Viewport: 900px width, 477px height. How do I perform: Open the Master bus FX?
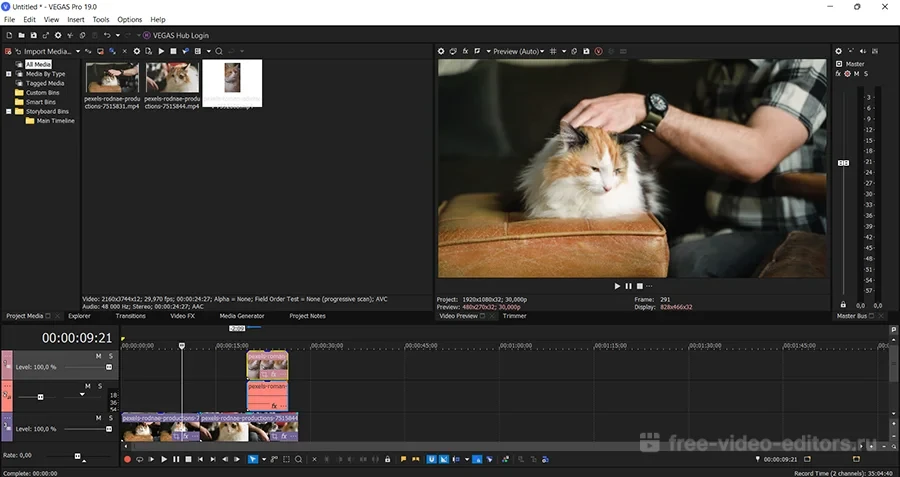coord(839,74)
